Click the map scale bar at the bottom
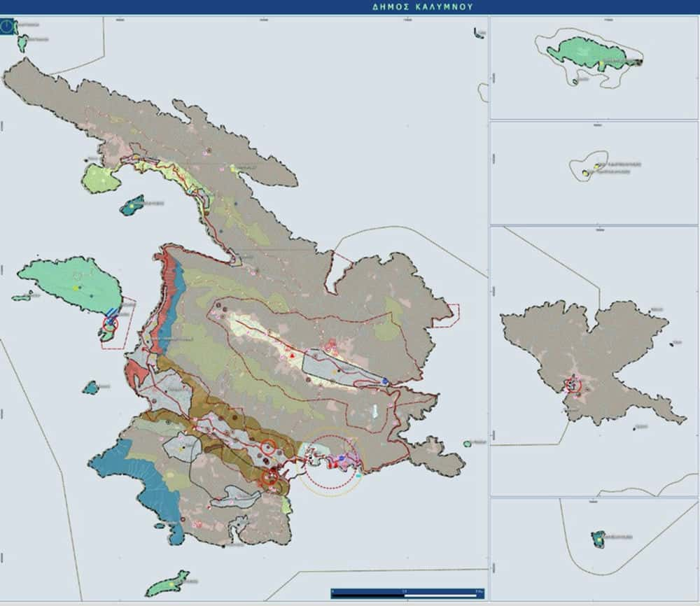Viewport: 700px width, 606px height. coord(407,592)
